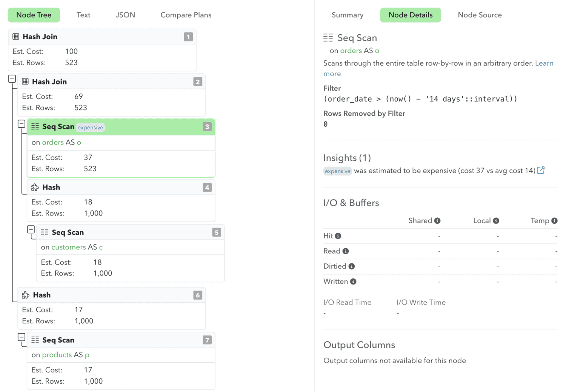Collapse the Seq Scan on orders node
The width and height of the screenshot is (566, 392).
(x=22, y=123)
